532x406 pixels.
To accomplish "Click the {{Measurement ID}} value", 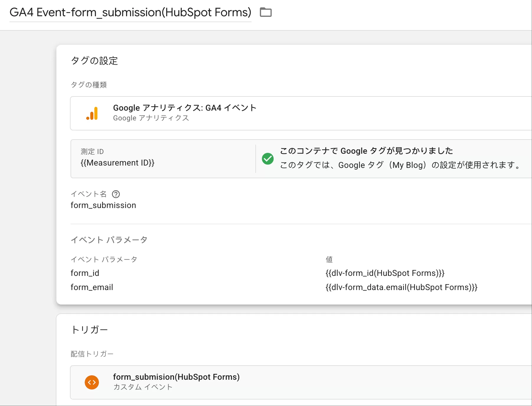I will 118,163.
